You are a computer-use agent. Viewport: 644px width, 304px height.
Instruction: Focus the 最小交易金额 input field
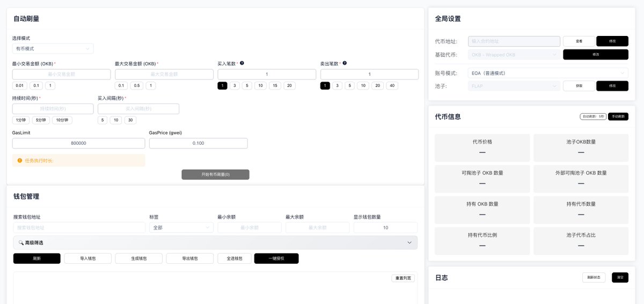pos(62,74)
